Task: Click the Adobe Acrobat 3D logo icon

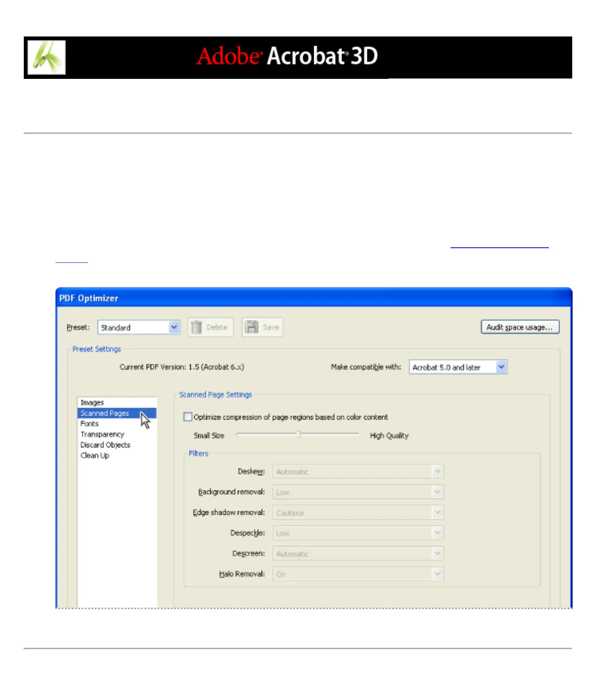Action: (47, 57)
